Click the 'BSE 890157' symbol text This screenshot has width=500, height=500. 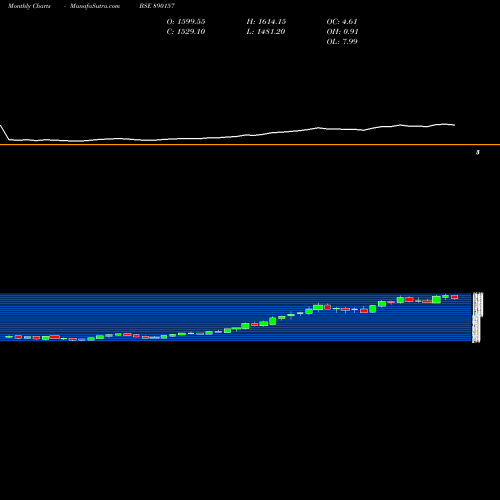pos(157,6)
